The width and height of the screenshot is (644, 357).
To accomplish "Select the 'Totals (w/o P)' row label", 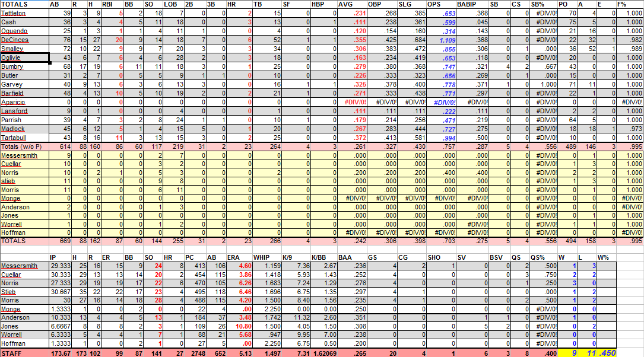I will pos(25,146).
